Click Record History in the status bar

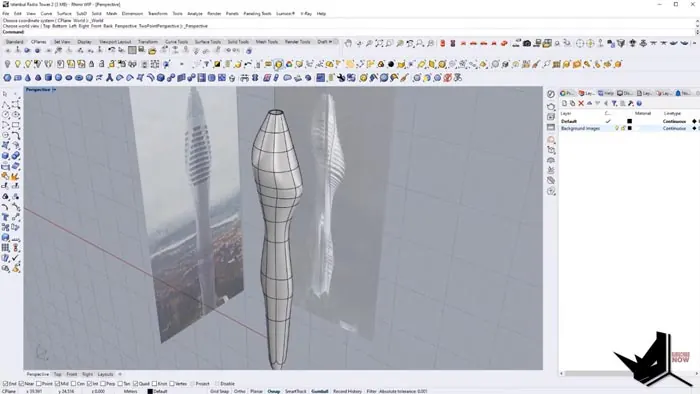pos(347,391)
